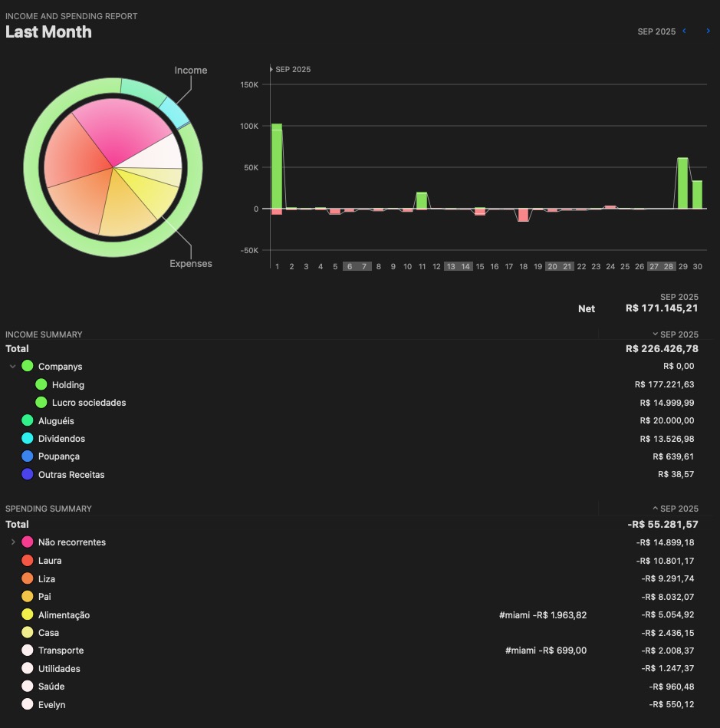Toggle sort on Spending Summary SEP 2025 column
The height and width of the screenshot is (728, 720).
[x=675, y=509]
